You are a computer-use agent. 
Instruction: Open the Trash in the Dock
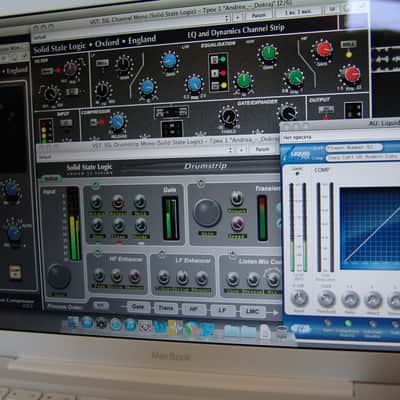(x=282, y=332)
